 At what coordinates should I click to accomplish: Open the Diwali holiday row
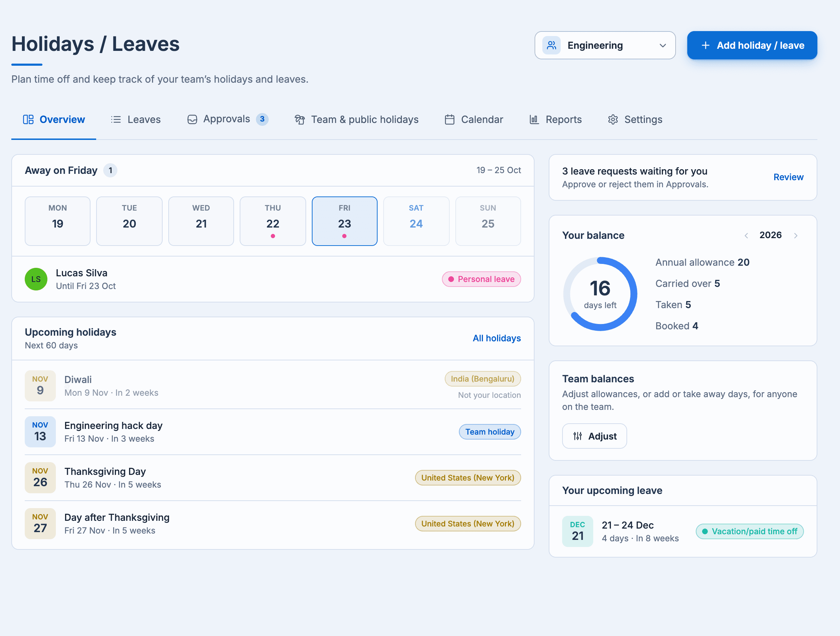tap(273, 385)
